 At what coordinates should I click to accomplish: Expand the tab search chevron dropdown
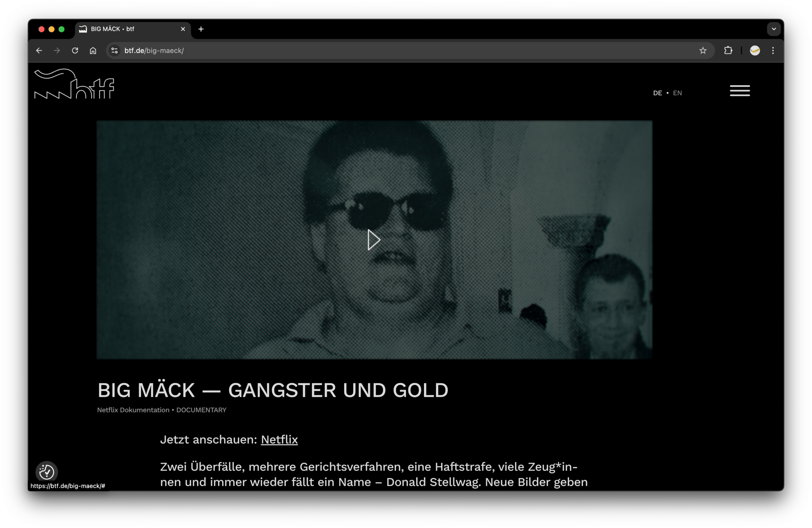(x=773, y=29)
